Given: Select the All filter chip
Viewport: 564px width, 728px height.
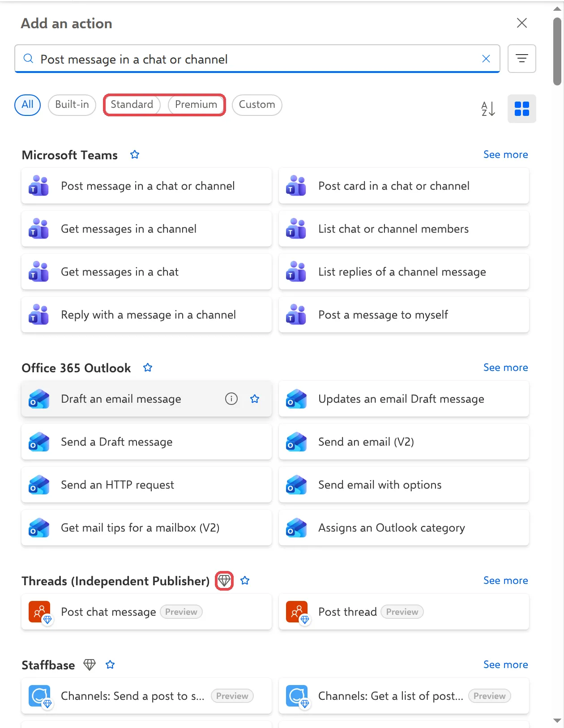Looking at the screenshot, I should (28, 105).
